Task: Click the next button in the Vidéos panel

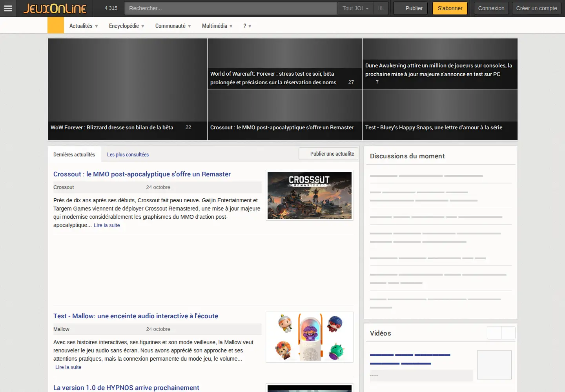Action: [508, 333]
